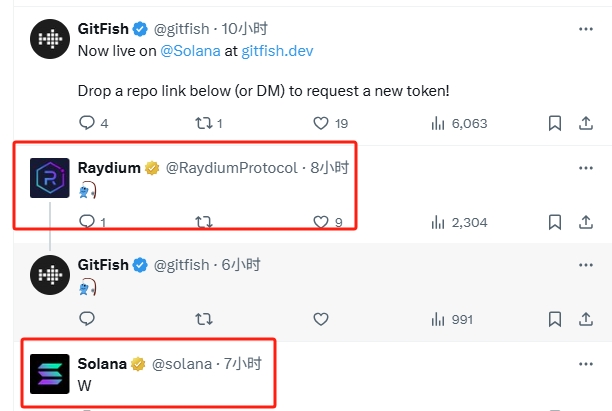The image size is (612, 411).
Task: Retweet Raydium's reply
Action: coord(204,222)
